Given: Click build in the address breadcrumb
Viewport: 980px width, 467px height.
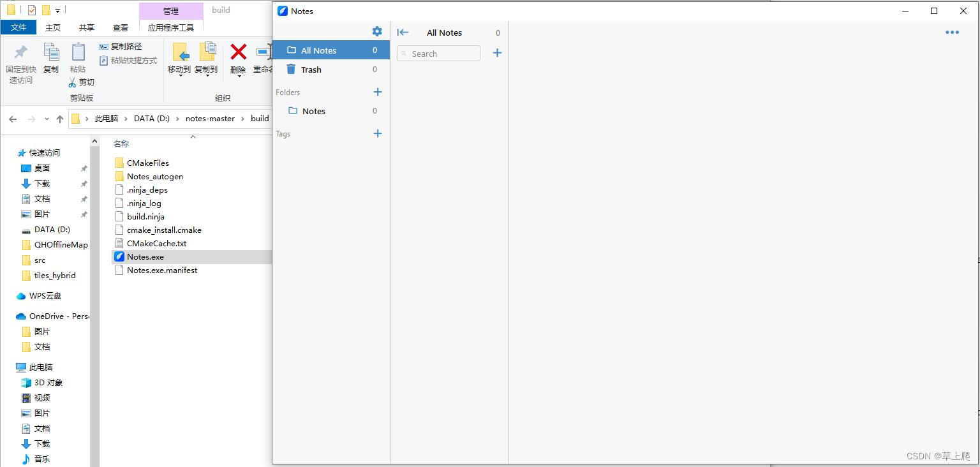Looking at the screenshot, I should (x=260, y=119).
